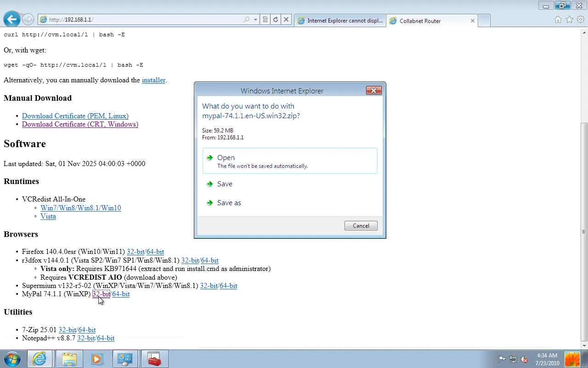Image resolution: width=588 pixels, height=368 pixels.
Task: Download Supermium v132-r5-02 32-bit
Action: pos(209,286)
